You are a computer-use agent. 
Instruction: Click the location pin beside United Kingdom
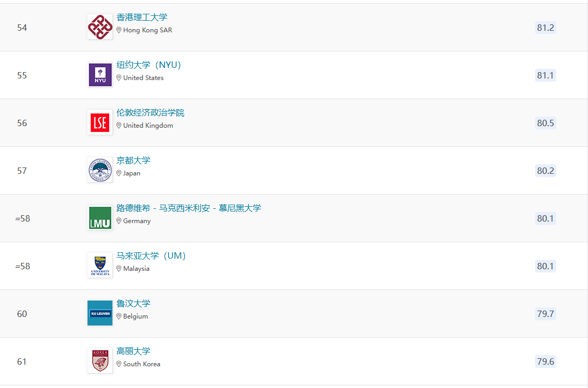tap(119, 125)
